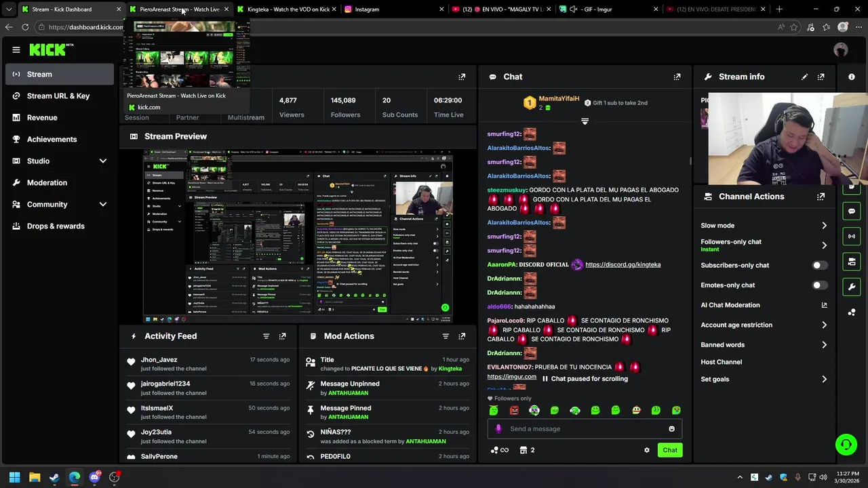
Task: Resume chat via paused for scrolling
Action: click(585, 379)
